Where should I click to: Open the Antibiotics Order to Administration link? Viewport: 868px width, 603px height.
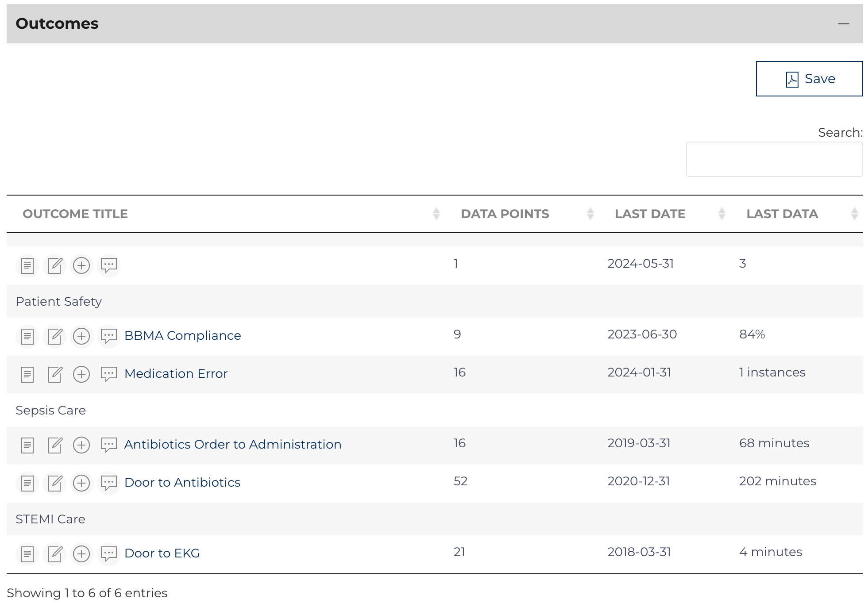pyautogui.click(x=233, y=445)
